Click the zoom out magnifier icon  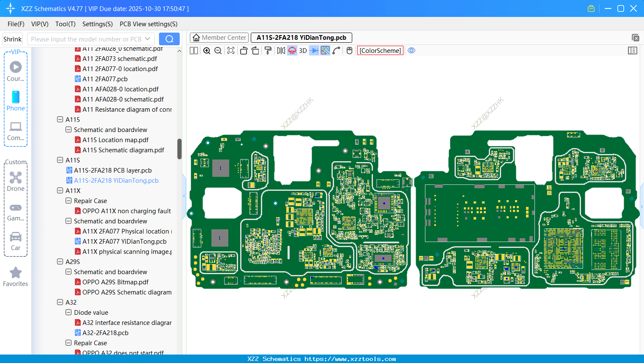tap(218, 51)
